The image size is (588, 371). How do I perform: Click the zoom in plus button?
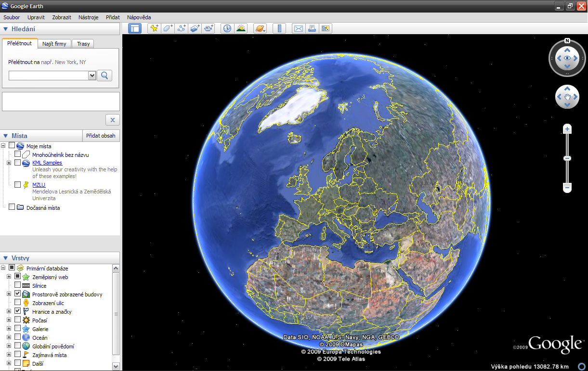click(567, 129)
